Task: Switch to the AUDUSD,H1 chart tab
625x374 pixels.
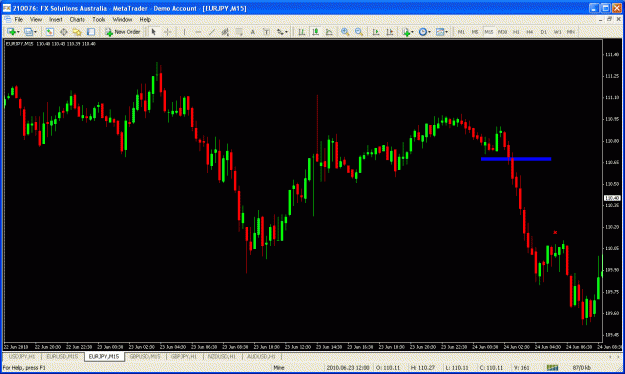Action: tap(261, 356)
